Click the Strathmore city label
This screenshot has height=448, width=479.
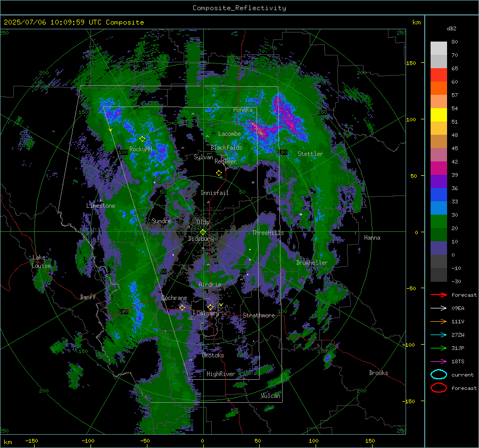[x=259, y=315]
